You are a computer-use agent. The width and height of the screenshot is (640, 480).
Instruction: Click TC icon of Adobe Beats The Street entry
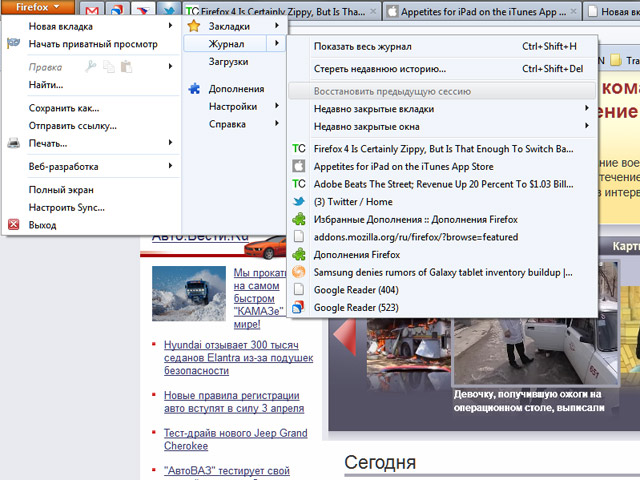click(x=299, y=184)
